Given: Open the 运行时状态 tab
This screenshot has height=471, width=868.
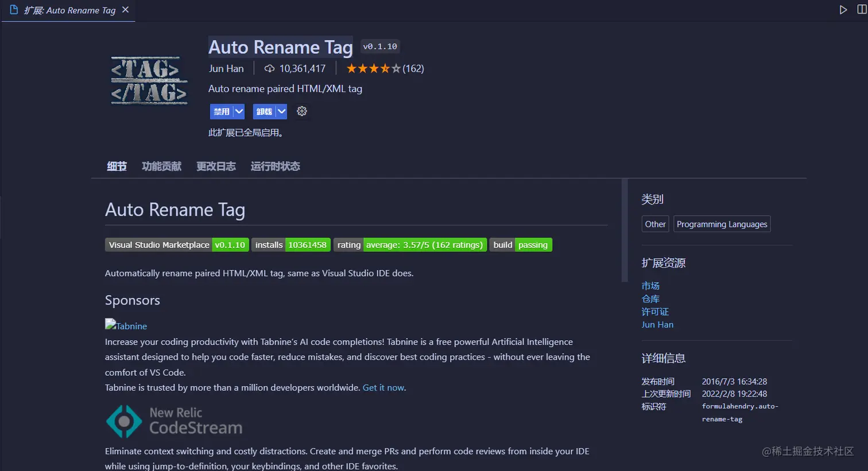Looking at the screenshot, I should (x=275, y=166).
